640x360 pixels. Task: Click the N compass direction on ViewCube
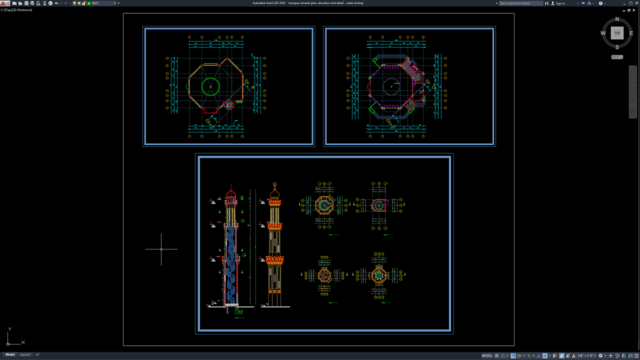click(617, 19)
